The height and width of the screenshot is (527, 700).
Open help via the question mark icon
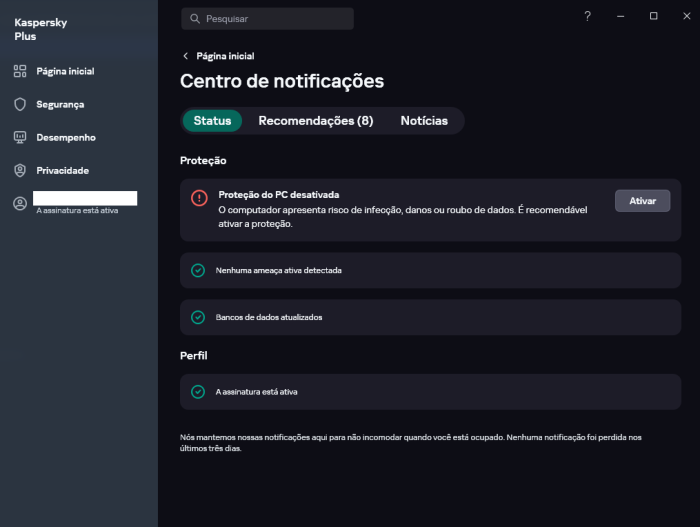[588, 16]
